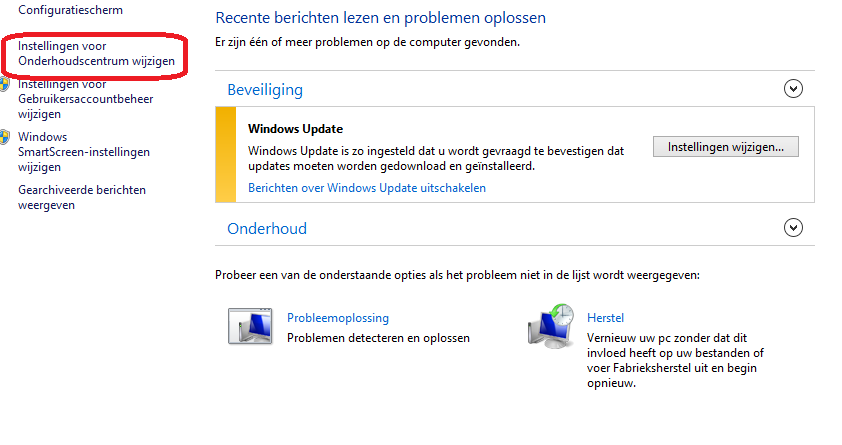This screenshot has width=842, height=445.
Task: Click the Onderhoud section heading
Action: tap(267, 229)
